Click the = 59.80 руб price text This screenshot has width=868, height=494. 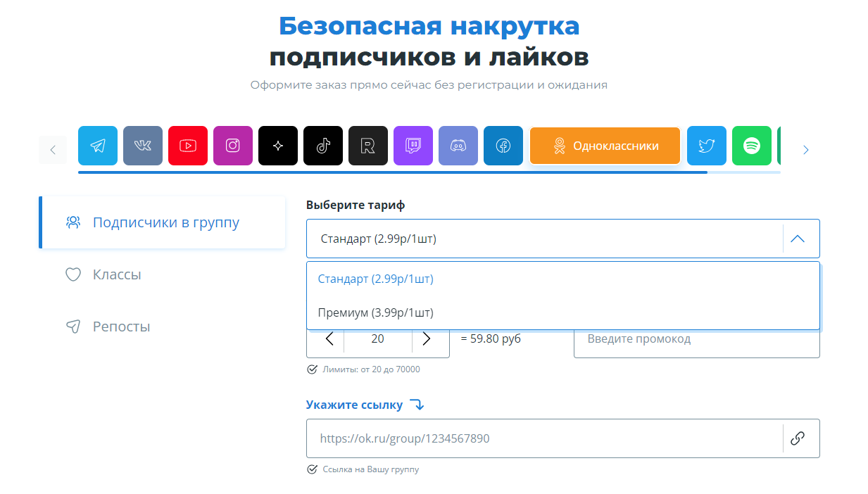[x=491, y=338]
